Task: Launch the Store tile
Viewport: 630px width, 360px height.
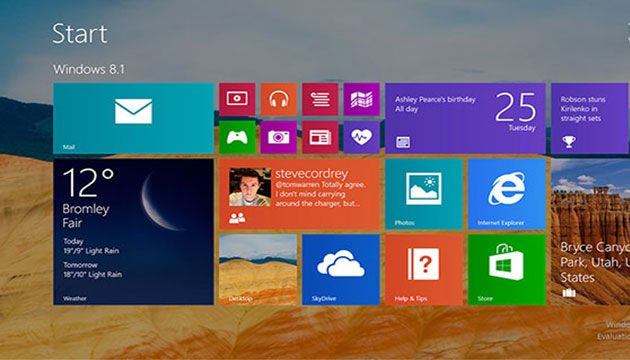Action: click(507, 270)
